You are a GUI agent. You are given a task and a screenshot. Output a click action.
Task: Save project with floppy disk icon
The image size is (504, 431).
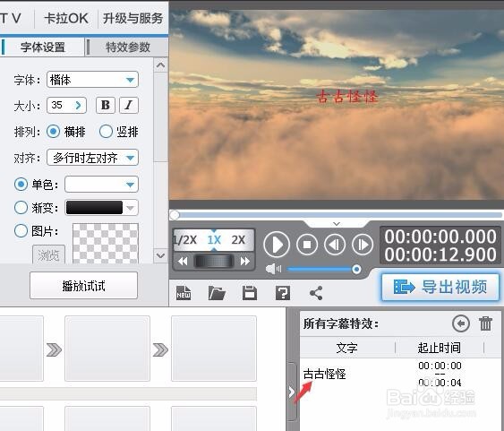pos(250,293)
